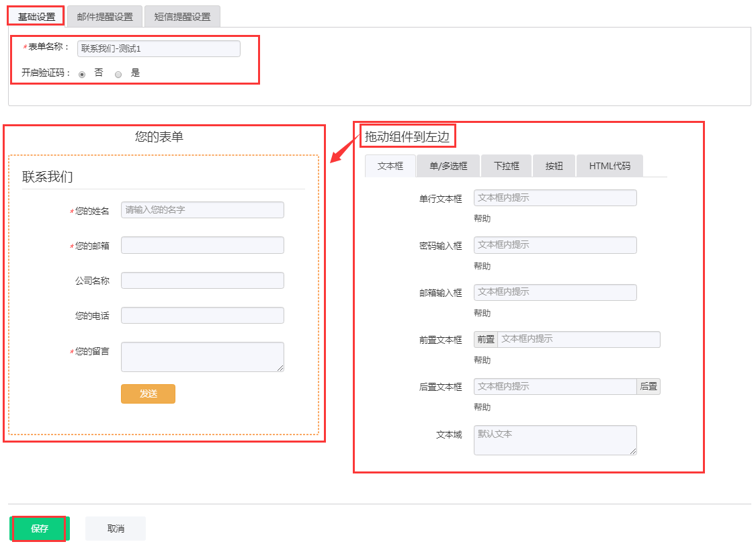Select 否 to disable the verification code
This screenshot has height=546, width=756.
[x=82, y=74]
